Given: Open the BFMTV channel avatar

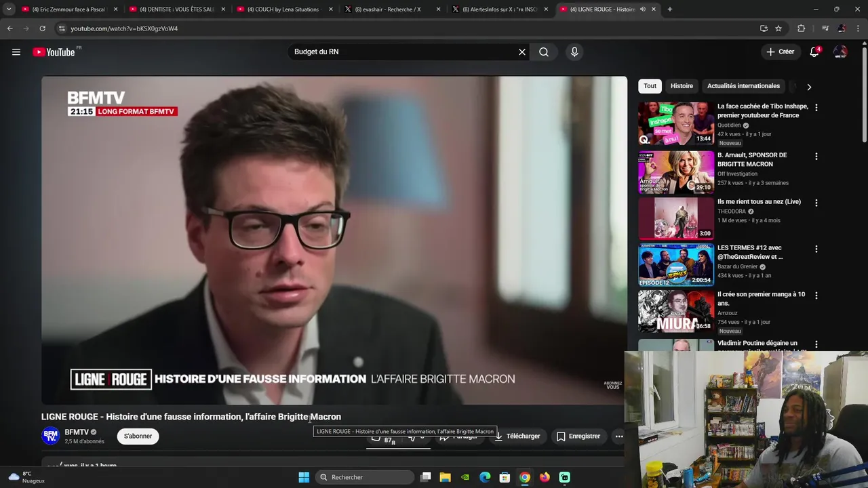Looking at the screenshot, I should (x=51, y=436).
